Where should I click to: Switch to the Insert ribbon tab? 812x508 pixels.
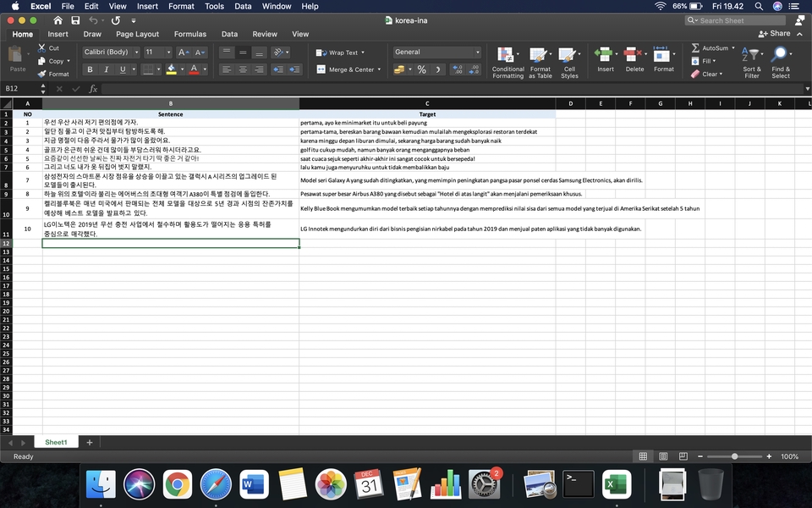58,34
